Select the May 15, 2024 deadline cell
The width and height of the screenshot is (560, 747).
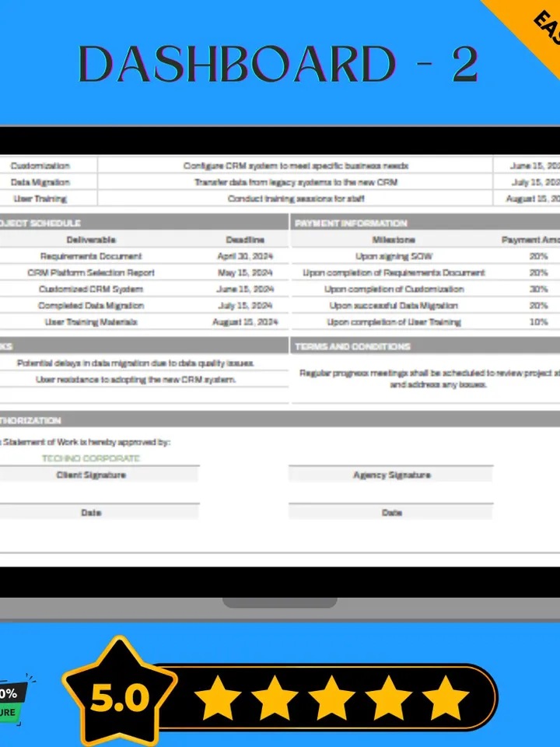pos(245,272)
